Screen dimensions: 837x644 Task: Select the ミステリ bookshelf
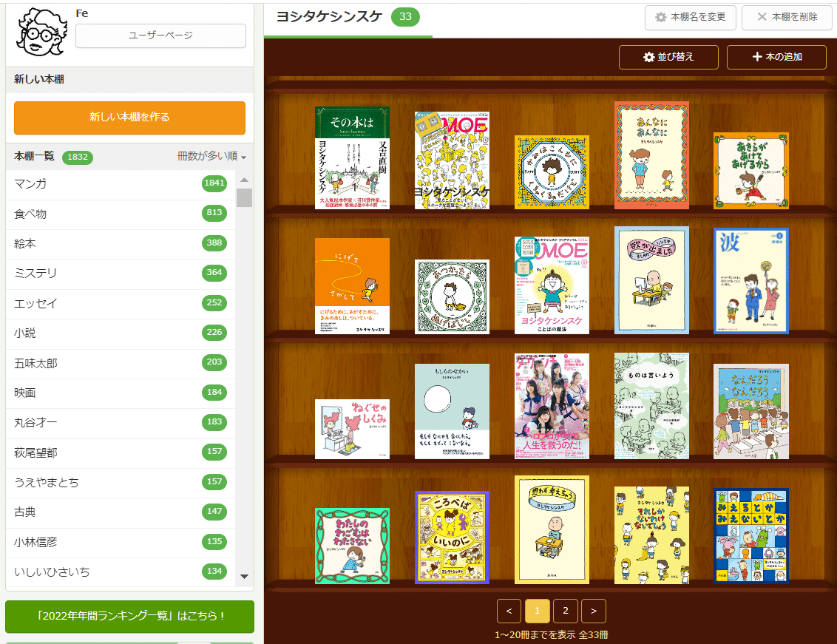point(121,274)
